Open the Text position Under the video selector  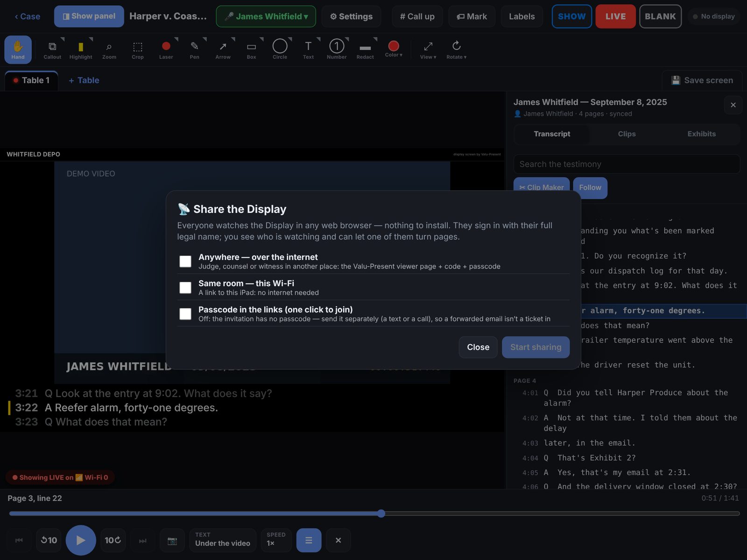tap(223, 540)
